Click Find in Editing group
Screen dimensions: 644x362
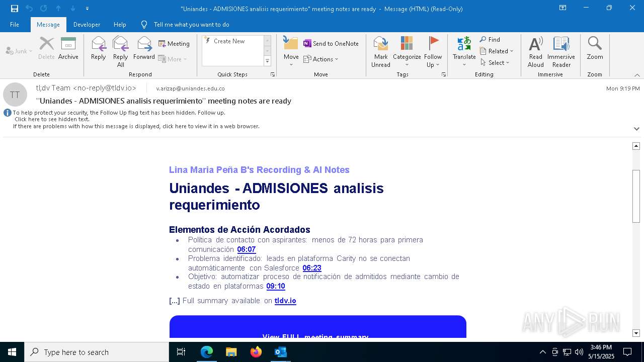tap(490, 40)
